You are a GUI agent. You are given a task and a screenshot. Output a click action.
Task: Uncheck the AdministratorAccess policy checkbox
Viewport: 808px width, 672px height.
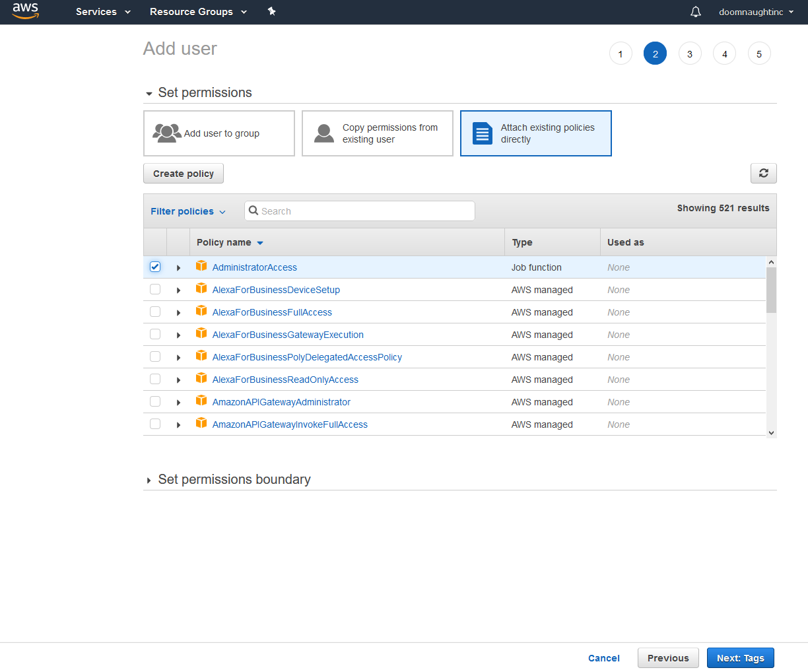coord(155,267)
